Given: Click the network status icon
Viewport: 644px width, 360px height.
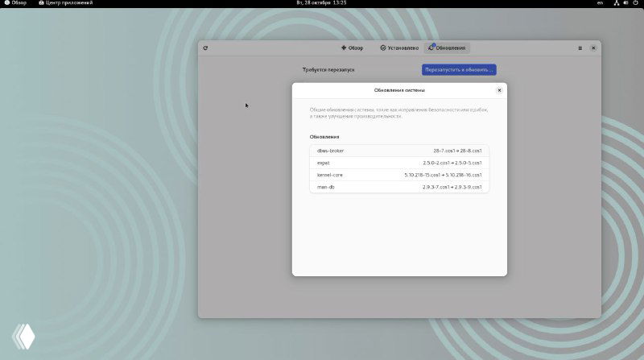Looking at the screenshot, I should point(616,3).
